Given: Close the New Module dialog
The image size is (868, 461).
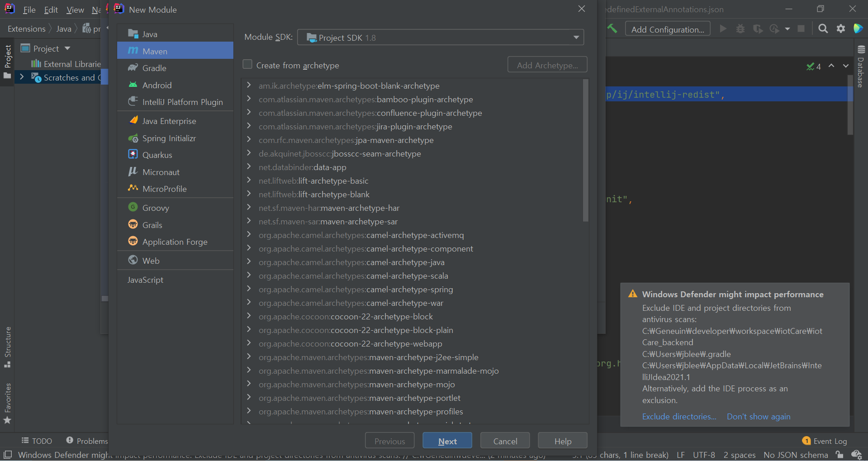Looking at the screenshot, I should (x=582, y=9).
